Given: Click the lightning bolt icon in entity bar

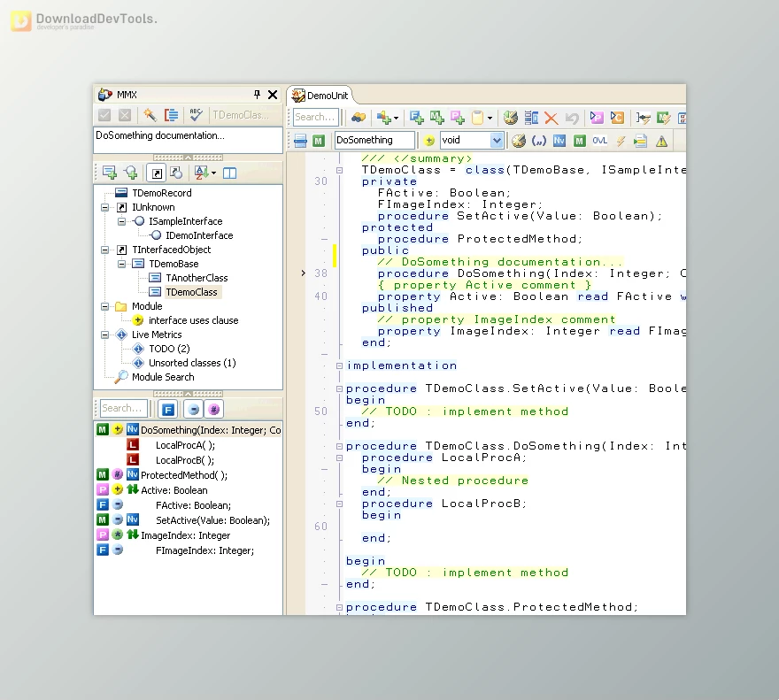Looking at the screenshot, I should 621,141.
